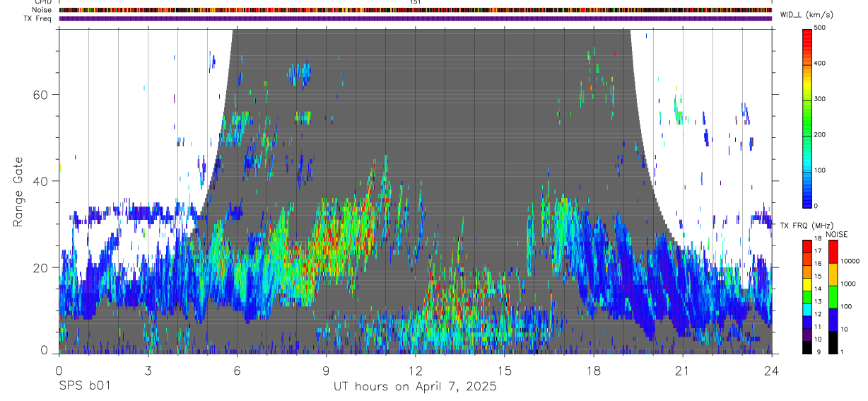Click the y-axis tick label '40'

42,181
